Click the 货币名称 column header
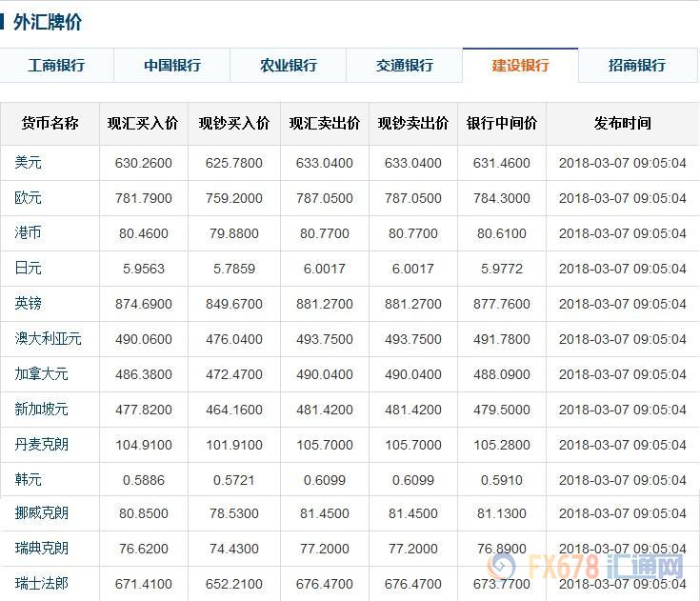The height and width of the screenshot is (601, 700). (x=50, y=123)
